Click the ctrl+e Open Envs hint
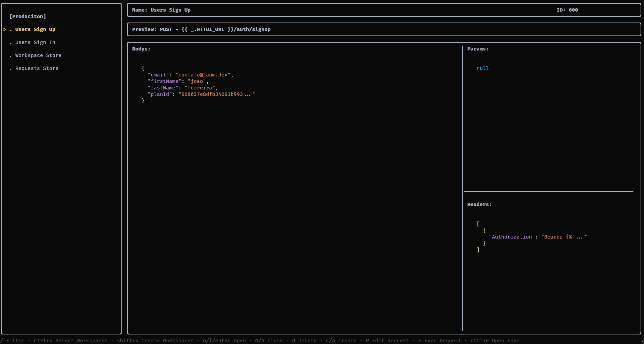The image size is (644, 344). tap(495, 341)
